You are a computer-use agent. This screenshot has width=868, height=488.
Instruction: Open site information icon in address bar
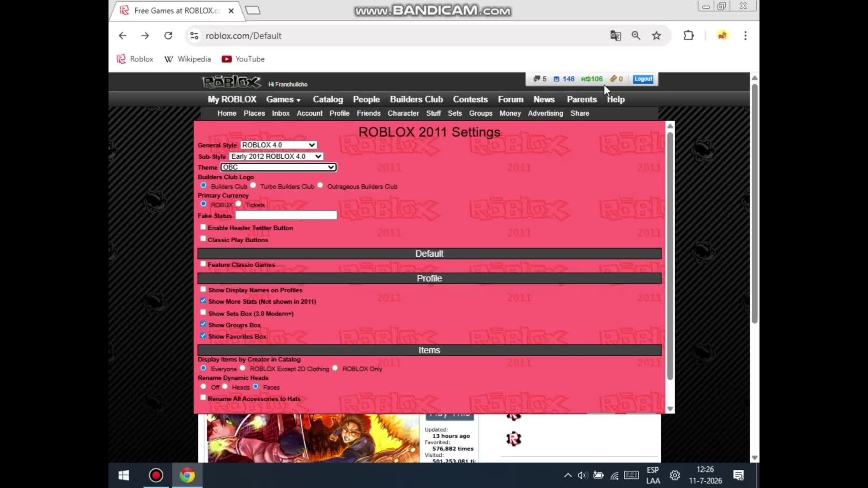tap(194, 36)
